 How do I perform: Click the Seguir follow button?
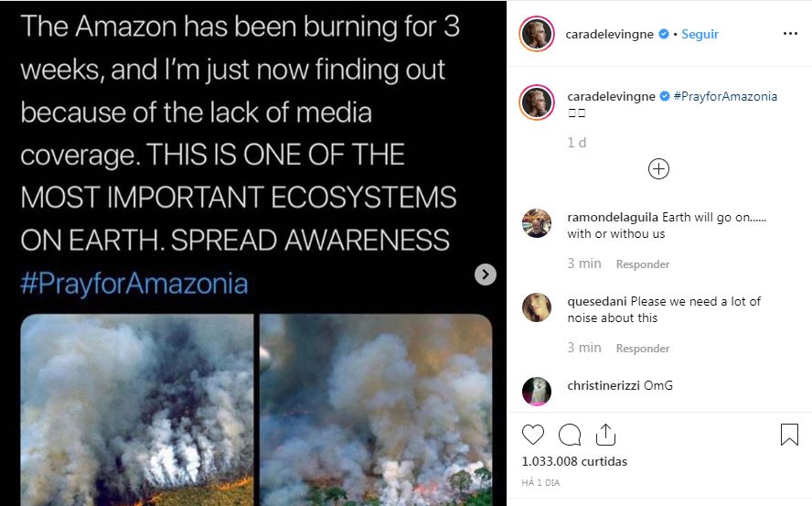tap(700, 34)
